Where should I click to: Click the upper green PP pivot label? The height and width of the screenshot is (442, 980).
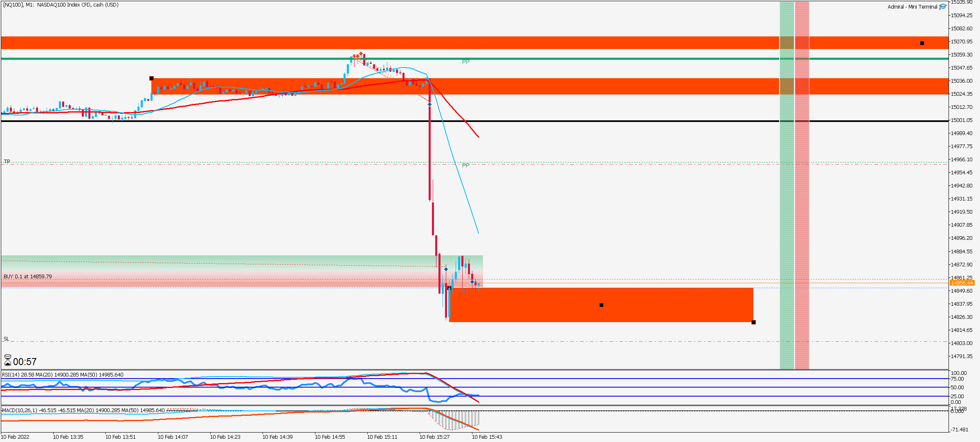465,62
